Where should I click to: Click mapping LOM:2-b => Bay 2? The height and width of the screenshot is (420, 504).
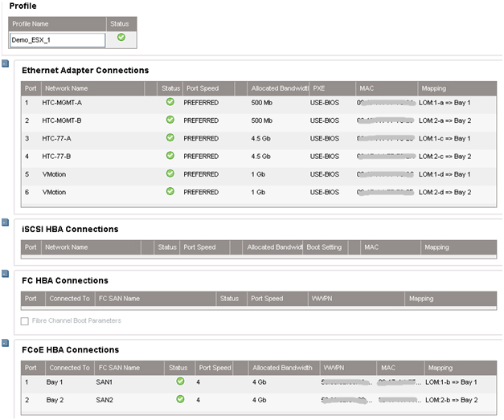click(x=452, y=400)
